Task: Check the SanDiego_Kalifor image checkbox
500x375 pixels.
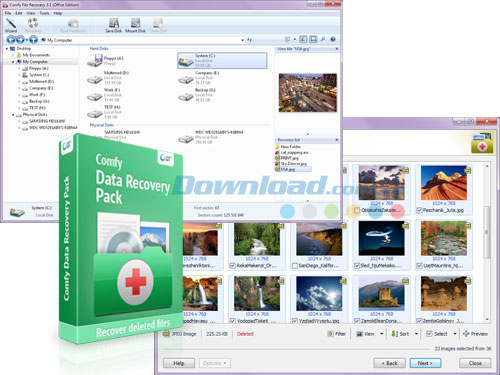Action: 295,266
